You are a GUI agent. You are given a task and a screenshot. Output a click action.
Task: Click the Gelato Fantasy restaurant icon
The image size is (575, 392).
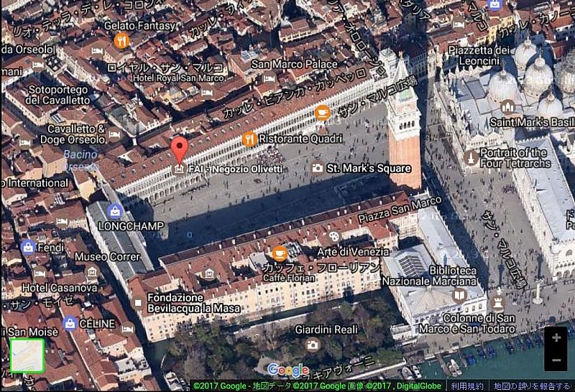[121, 41]
